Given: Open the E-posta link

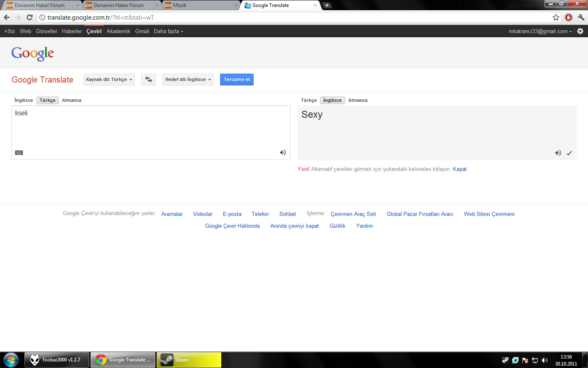Looking at the screenshot, I should 232,214.
